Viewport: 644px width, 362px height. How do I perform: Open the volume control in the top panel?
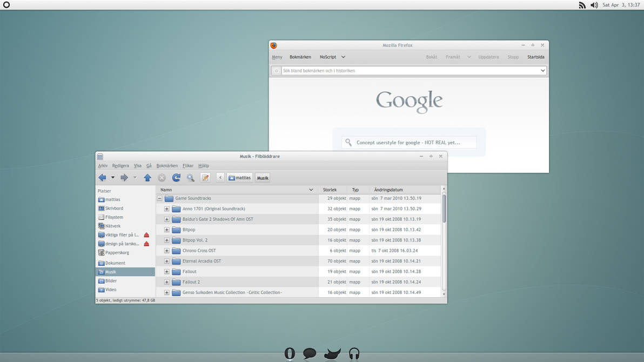(x=594, y=5)
